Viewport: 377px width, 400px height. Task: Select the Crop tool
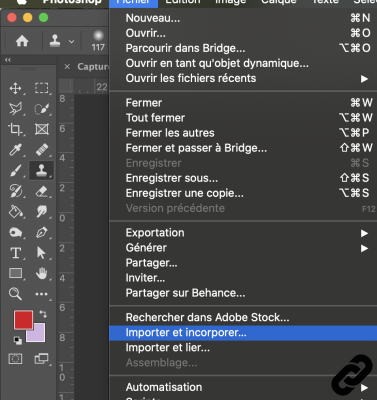(x=15, y=129)
